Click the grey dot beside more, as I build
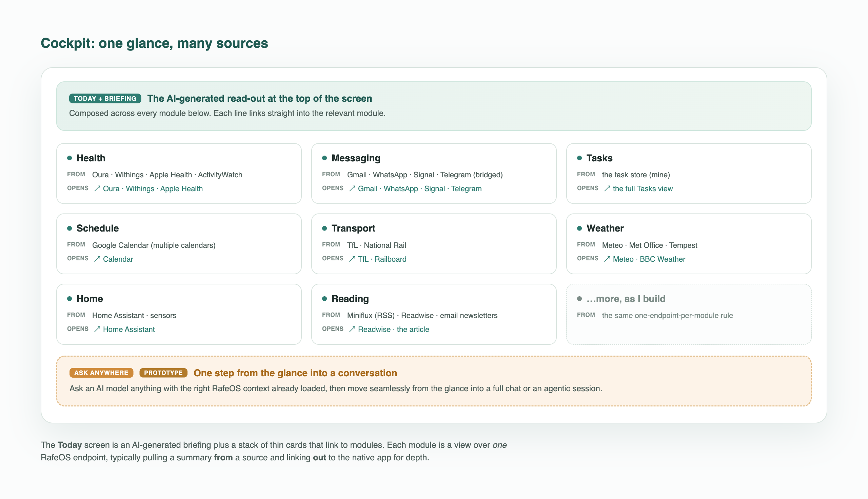Screen dimensions: 868x499 (x=579, y=299)
